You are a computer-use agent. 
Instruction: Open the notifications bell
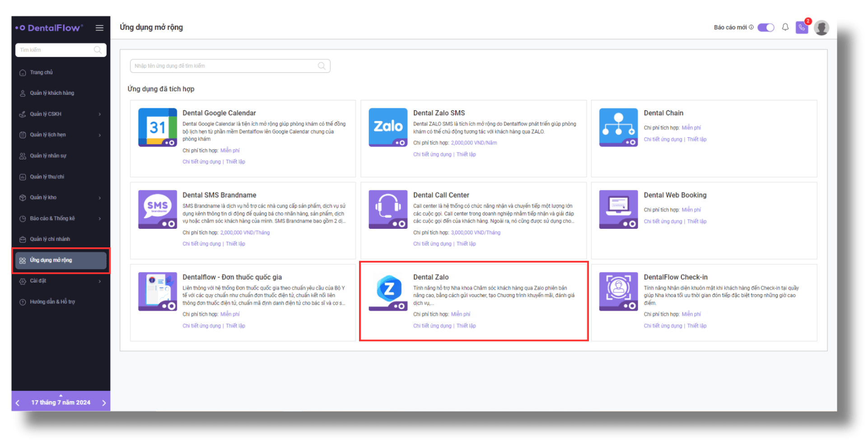[x=785, y=27]
